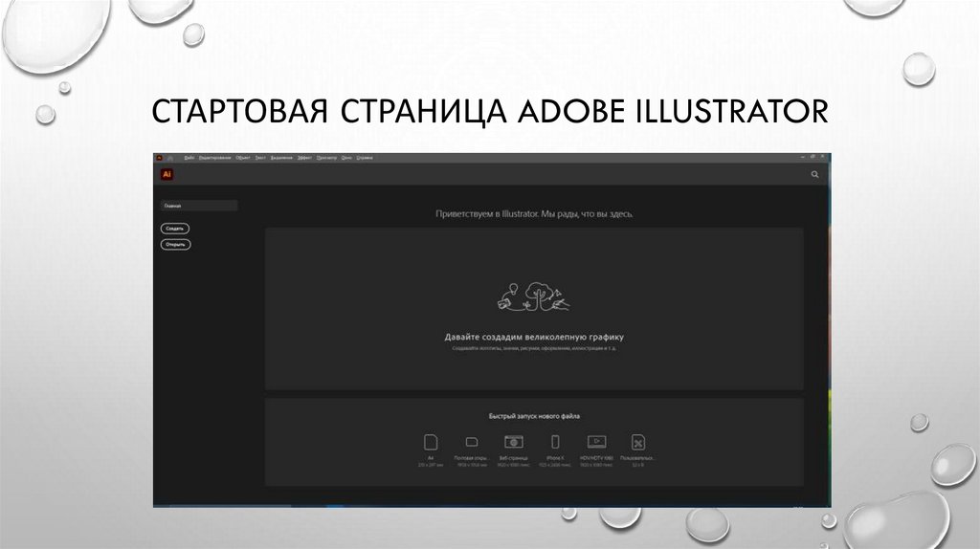Click the 'Приветствуем в Illustrator' welcome text
Viewport: 980px width, 549px height.
pyautogui.click(x=534, y=214)
